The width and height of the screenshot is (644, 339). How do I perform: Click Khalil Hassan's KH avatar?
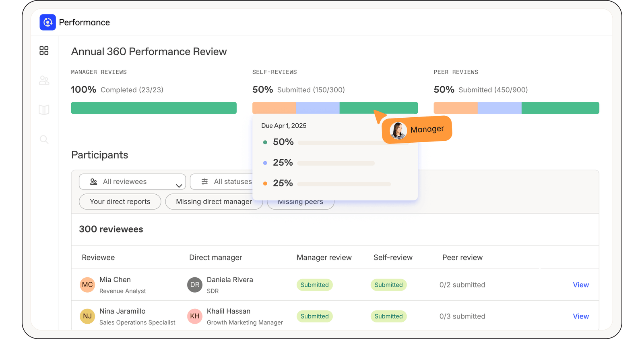[195, 316]
